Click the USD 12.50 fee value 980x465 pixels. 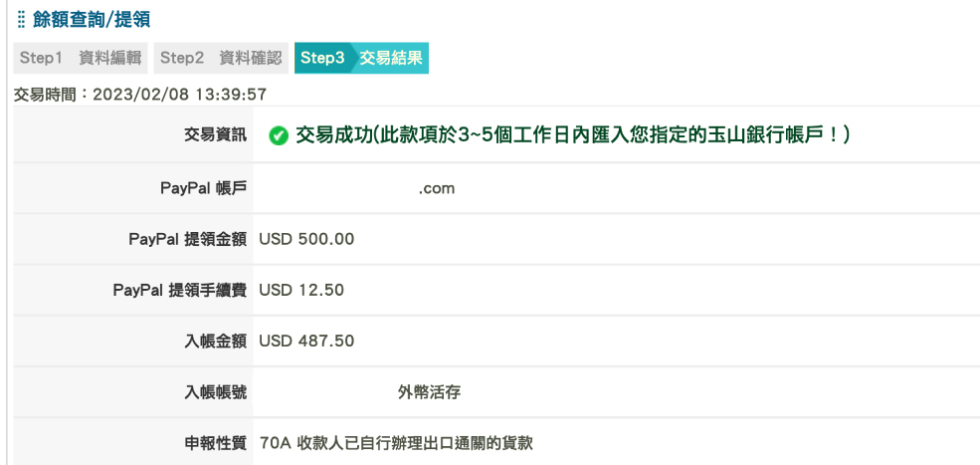[x=301, y=291]
